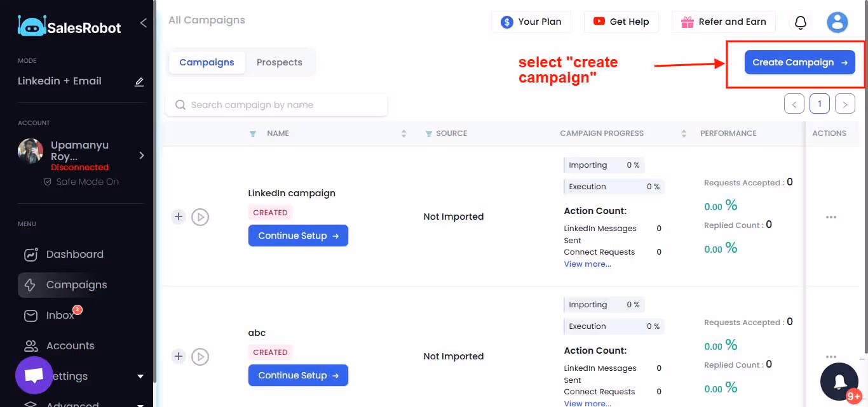
Task: Open View more for the abc campaign
Action: [x=587, y=403]
